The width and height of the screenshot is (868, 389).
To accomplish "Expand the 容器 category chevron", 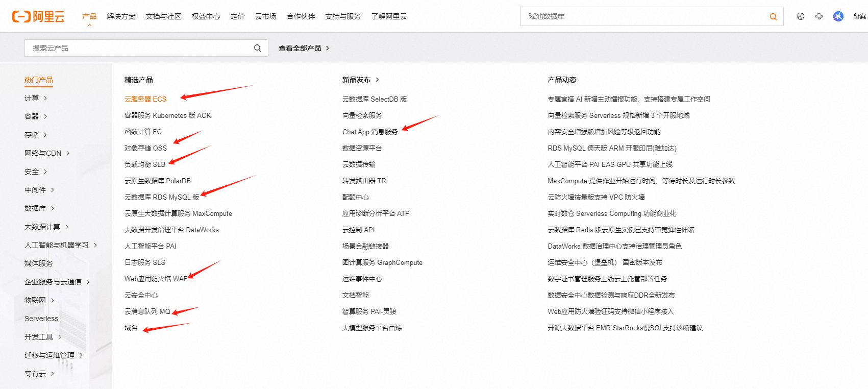I will pyautogui.click(x=45, y=116).
